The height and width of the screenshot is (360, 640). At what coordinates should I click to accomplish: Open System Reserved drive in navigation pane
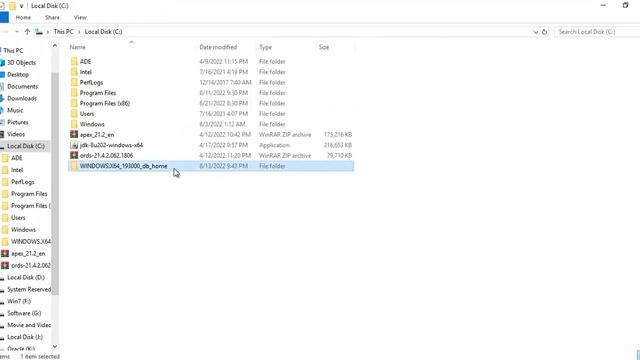(29, 289)
